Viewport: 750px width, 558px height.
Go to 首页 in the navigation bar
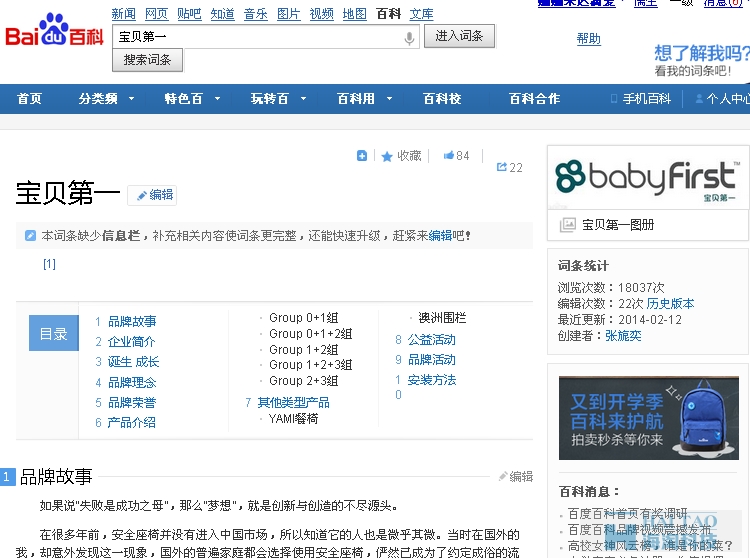click(30, 99)
